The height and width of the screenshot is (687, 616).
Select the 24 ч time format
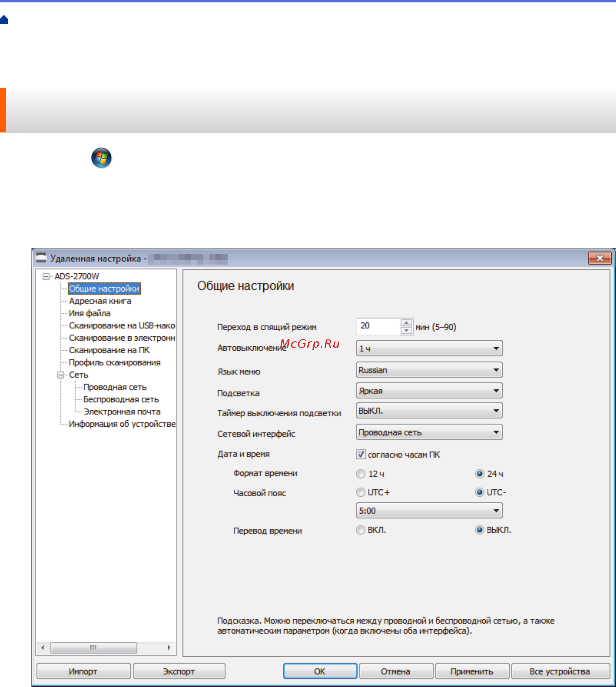click(x=480, y=473)
